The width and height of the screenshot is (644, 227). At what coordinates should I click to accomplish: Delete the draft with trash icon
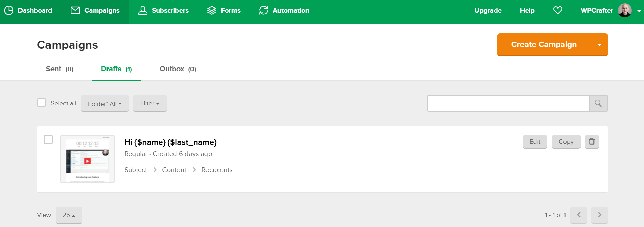592,141
